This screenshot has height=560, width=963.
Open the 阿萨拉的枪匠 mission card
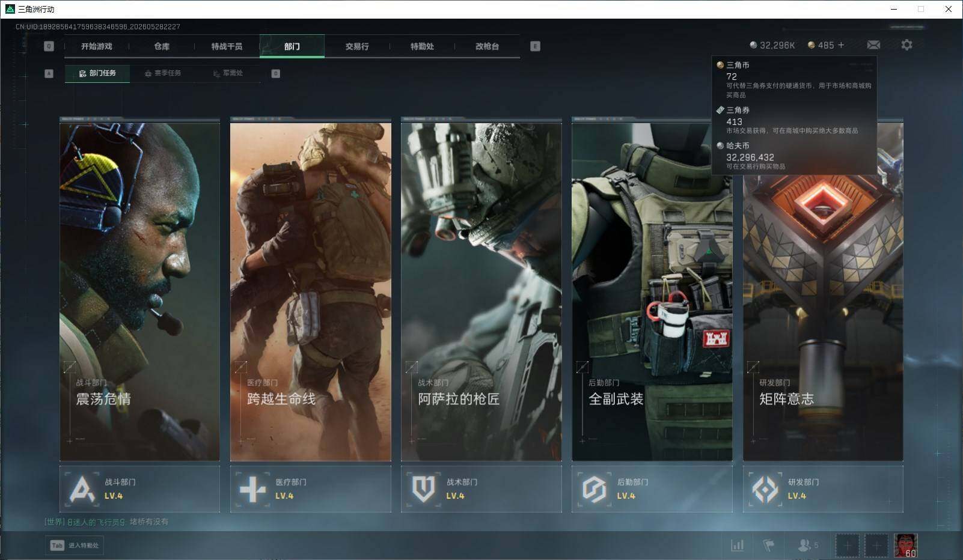[x=481, y=290]
